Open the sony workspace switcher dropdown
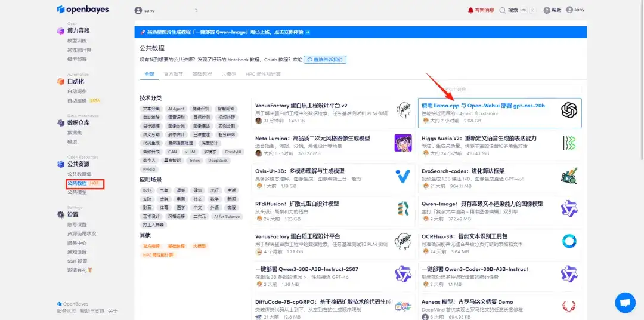The width and height of the screenshot is (644, 320). tap(166, 10)
